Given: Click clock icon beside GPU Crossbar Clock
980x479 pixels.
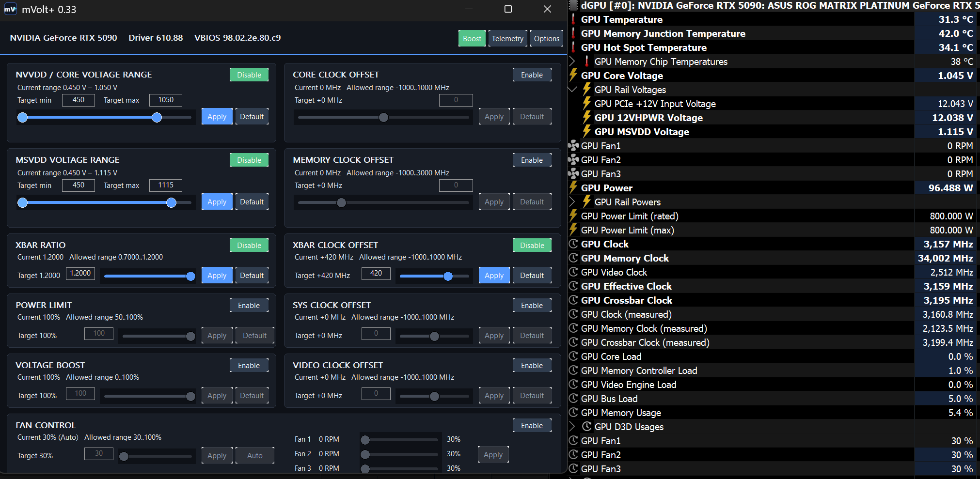Looking at the screenshot, I should click(573, 300).
